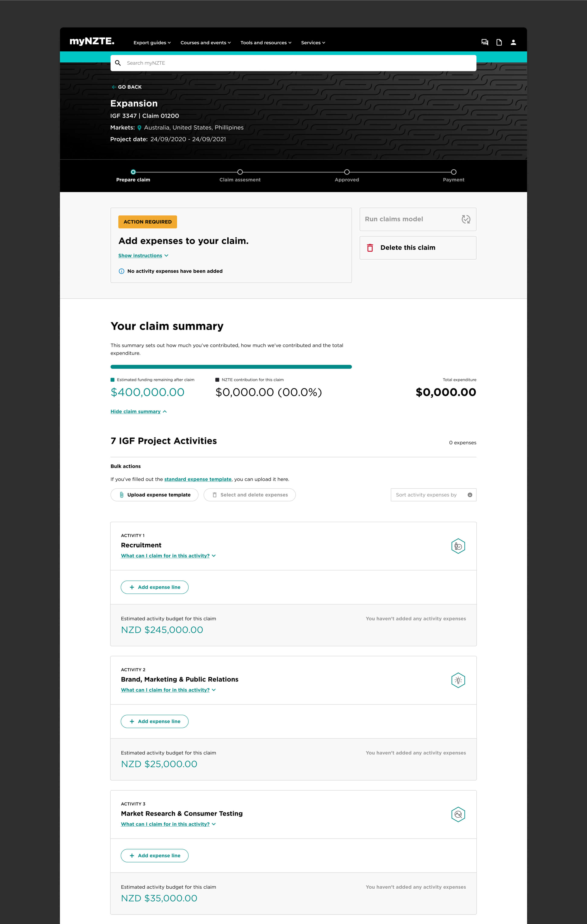Screen dimensions: 587x924
Task: Open the standard expense template link
Action: [x=198, y=479]
